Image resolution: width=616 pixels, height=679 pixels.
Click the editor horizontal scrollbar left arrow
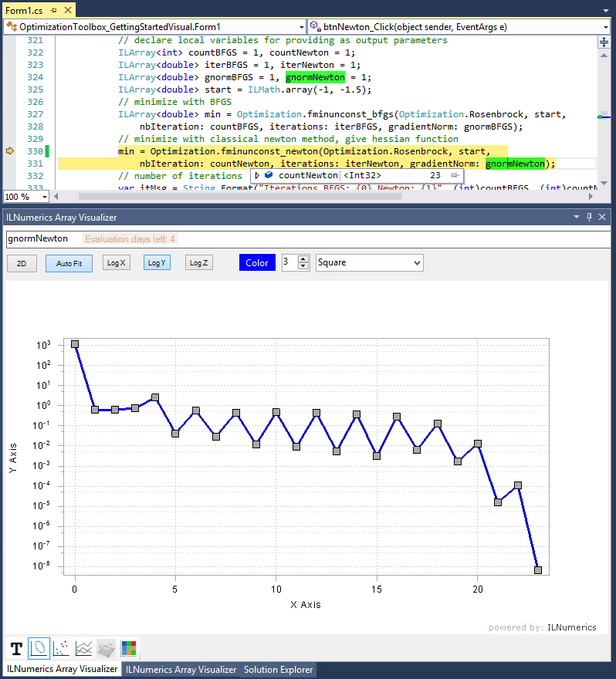pos(56,196)
